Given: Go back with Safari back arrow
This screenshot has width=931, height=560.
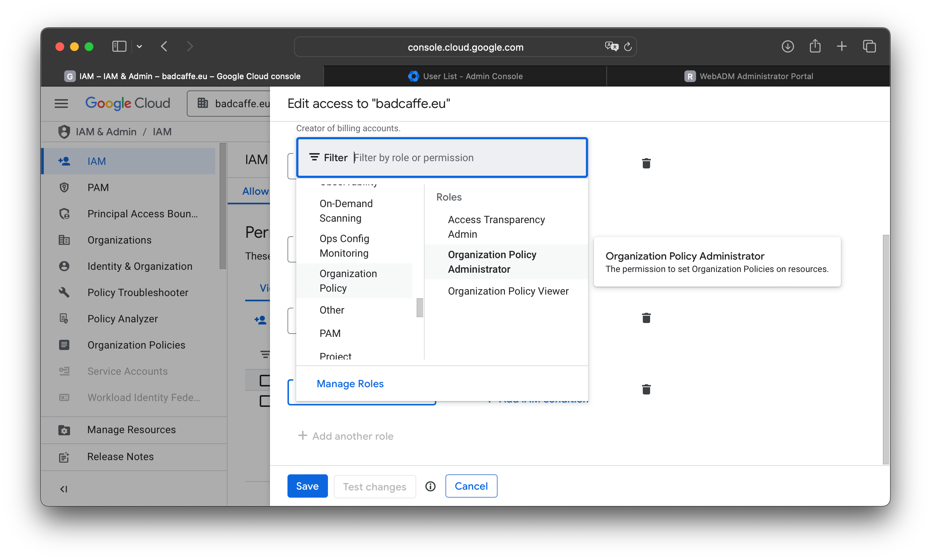Looking at the screenshot, I should coord(164,46).
